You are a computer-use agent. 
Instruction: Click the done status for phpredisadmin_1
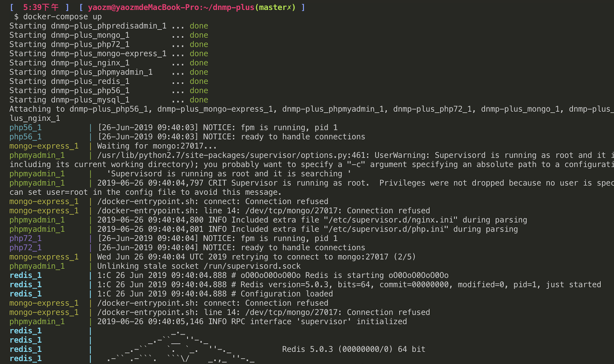(199, 26)
